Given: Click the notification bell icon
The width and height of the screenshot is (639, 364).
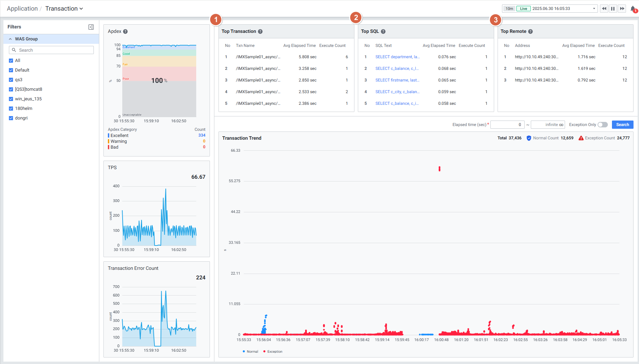Looking at the screenshot, I should 633,9.
